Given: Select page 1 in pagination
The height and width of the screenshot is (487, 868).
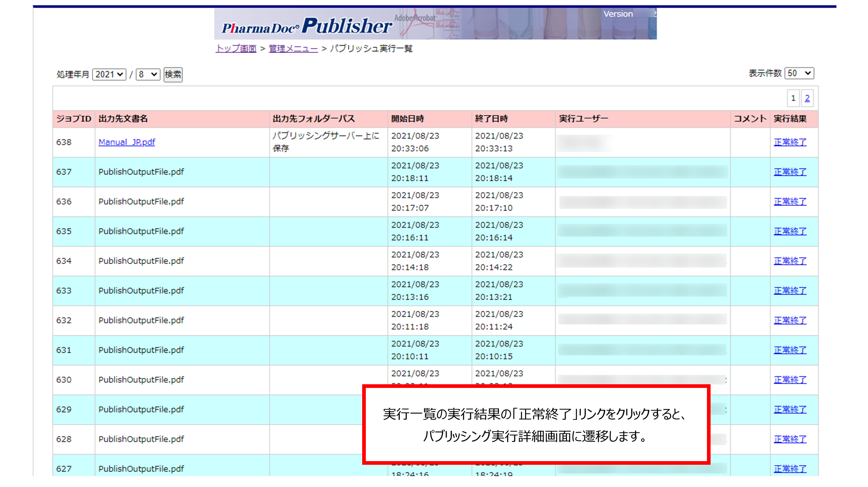Looking at the screenshot, I should 793,98.
